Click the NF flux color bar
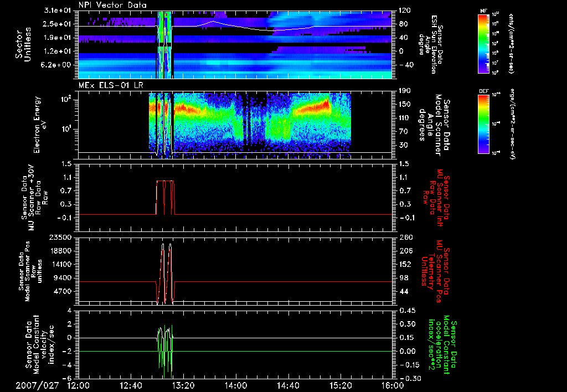Viewport: 567px width, 392px height. (484, 43)
